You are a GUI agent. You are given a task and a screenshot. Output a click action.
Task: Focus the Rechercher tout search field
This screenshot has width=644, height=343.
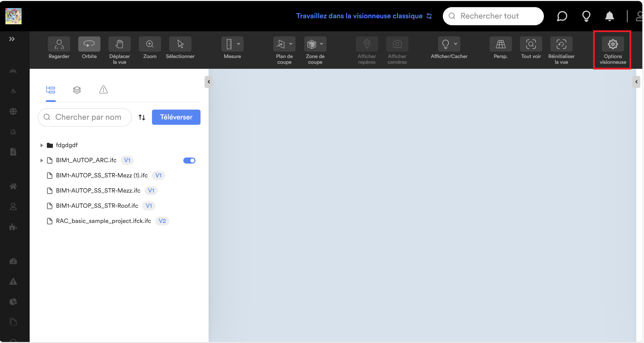coord(493,16)
